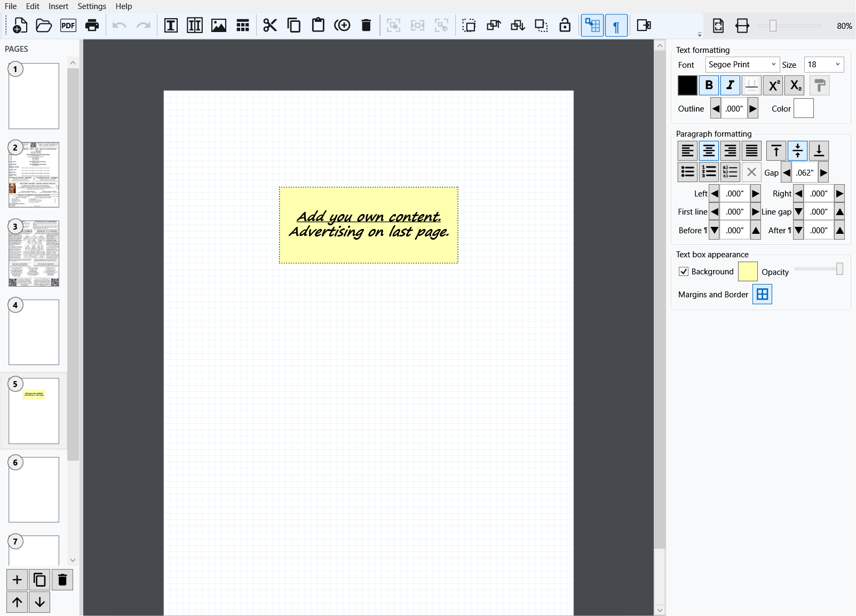
Task: Increase Outline width value
Action: (753, 109)
